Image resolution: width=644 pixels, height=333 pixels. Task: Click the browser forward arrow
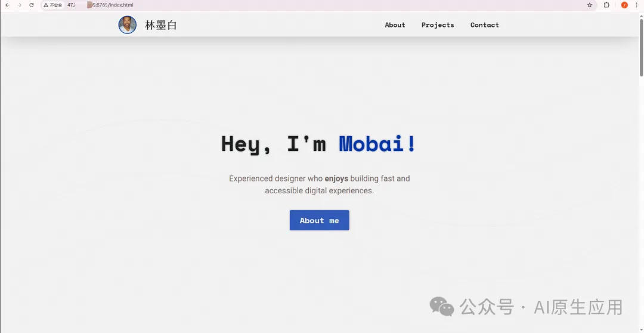tap(19, 5)
